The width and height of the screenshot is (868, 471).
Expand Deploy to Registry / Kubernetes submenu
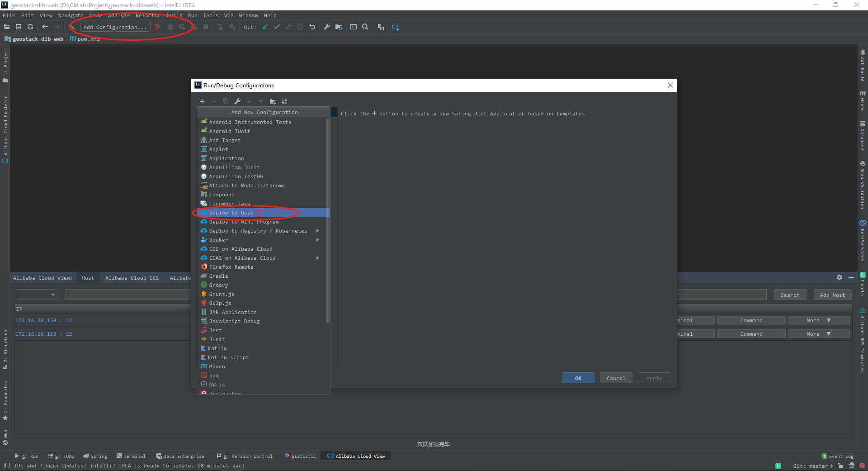coord(317,231)
